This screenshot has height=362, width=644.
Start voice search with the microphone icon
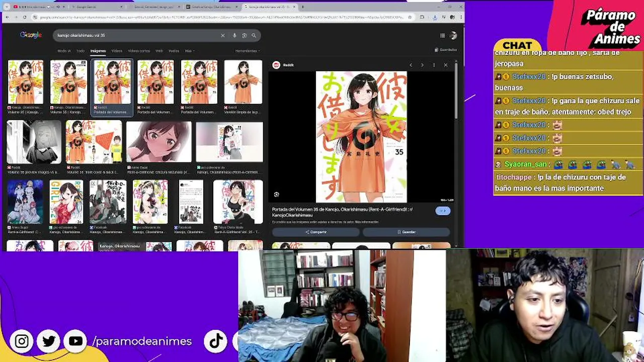234,35
